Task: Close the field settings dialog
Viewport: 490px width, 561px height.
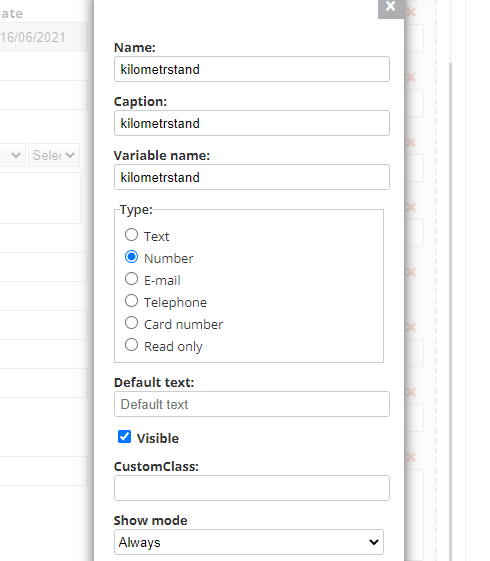Action: click(391, 7)
